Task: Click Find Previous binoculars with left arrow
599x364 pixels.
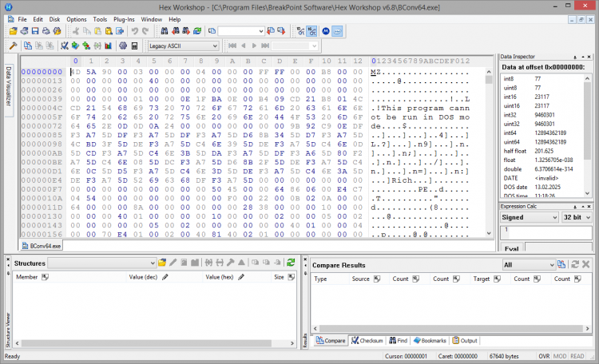Action: coord(176,31)
